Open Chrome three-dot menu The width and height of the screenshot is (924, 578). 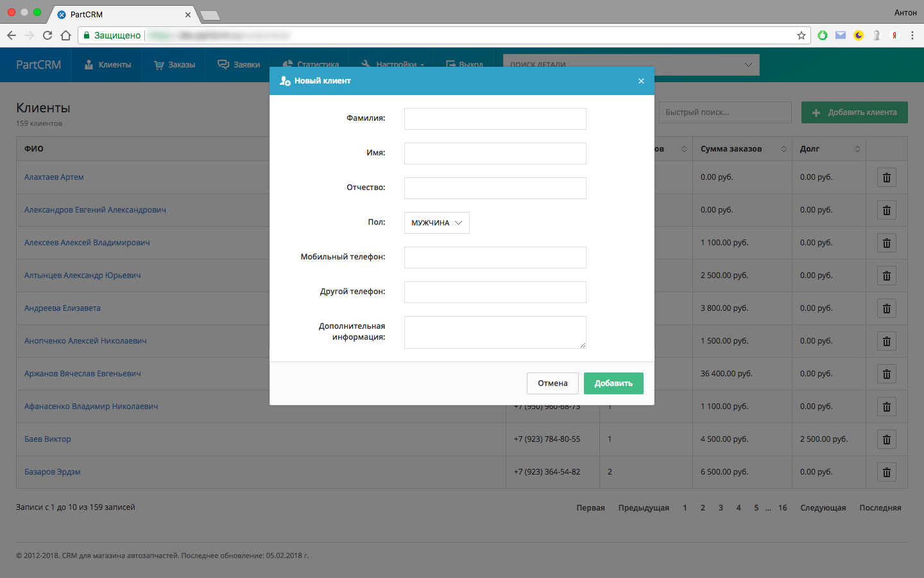(x=912, y=35)
